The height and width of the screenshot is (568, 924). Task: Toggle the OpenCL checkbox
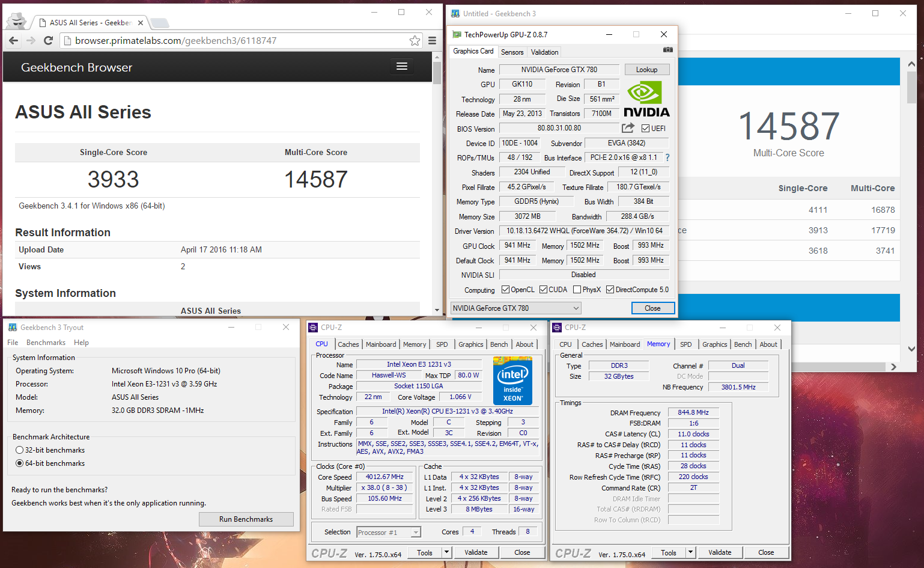click(505, 290)
